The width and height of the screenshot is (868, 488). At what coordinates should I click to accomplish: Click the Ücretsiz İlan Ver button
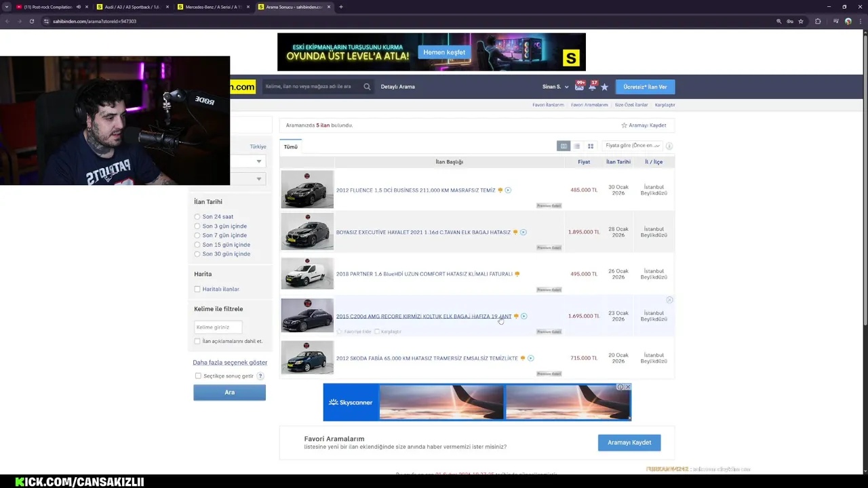point(645,87)
